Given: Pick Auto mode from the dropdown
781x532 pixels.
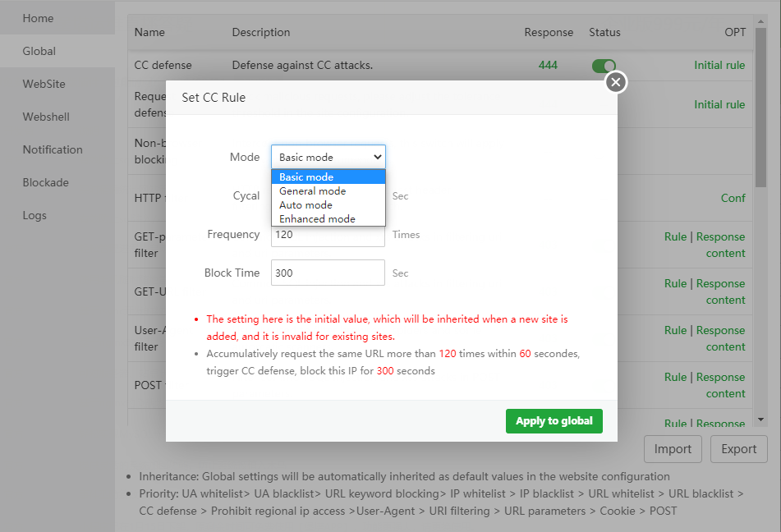Looking at the screenshot, I should click(328, 204).
